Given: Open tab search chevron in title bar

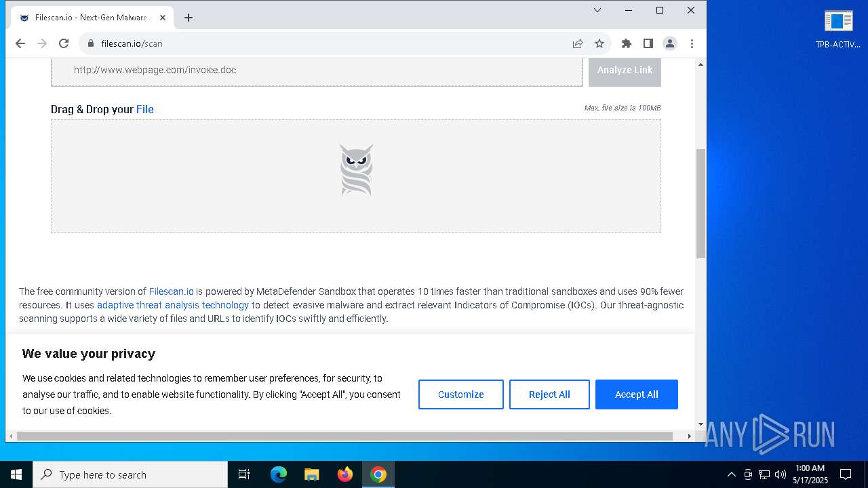Looking at the screenshot, I should point(597,10).
